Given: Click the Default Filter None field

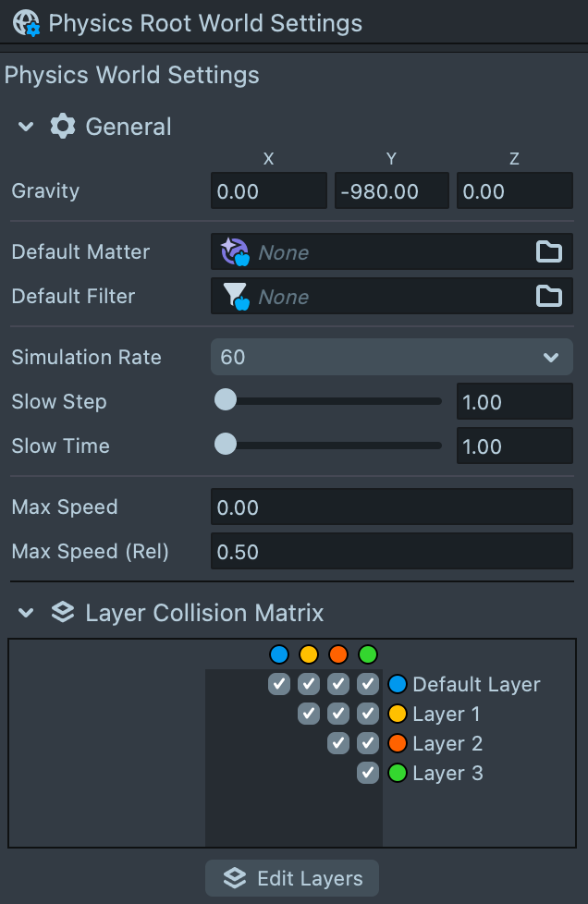Looking at the screenshot, I should tap(392, 297).
